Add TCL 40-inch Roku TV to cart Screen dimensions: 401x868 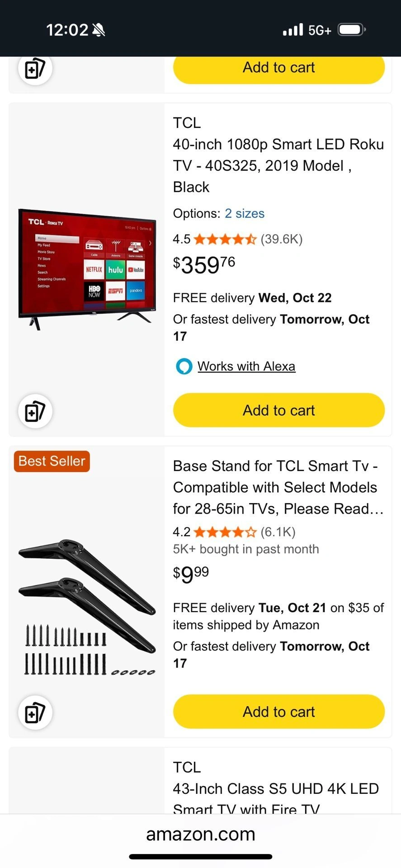click(279, 410)
